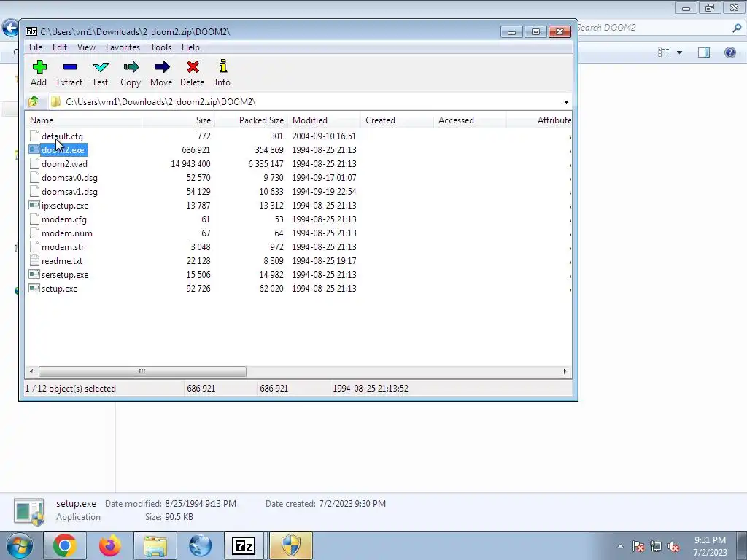Click the Explorer search magnifier icon
Screen dimensions: 747x560
[x=737, y=28]
